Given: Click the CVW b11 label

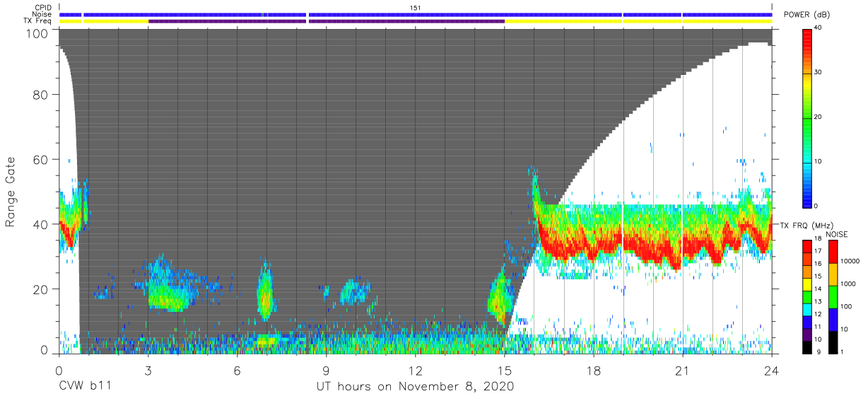Looking at the screenshot, I should coord(84,387).
